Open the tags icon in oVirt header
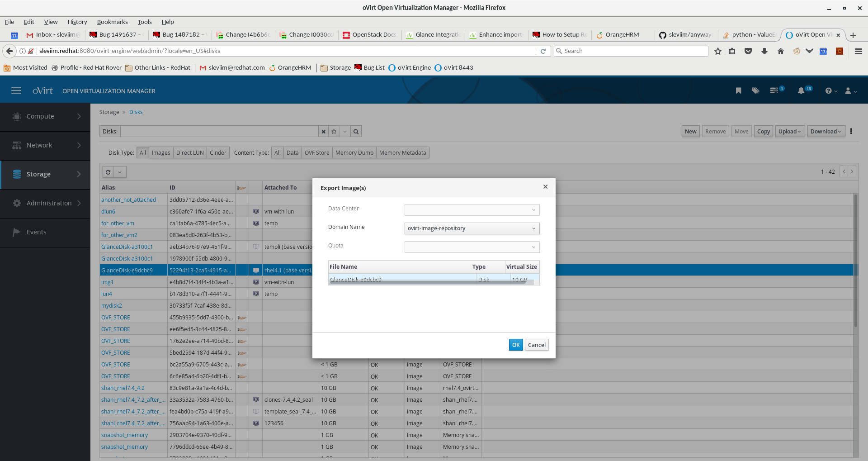The width and height of the screenshot is (868, 461). [x=755, y=90]
